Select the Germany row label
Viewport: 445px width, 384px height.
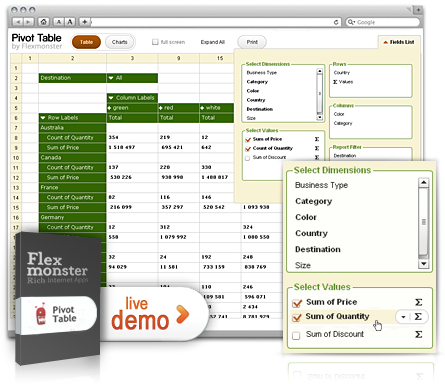[52, 217]
